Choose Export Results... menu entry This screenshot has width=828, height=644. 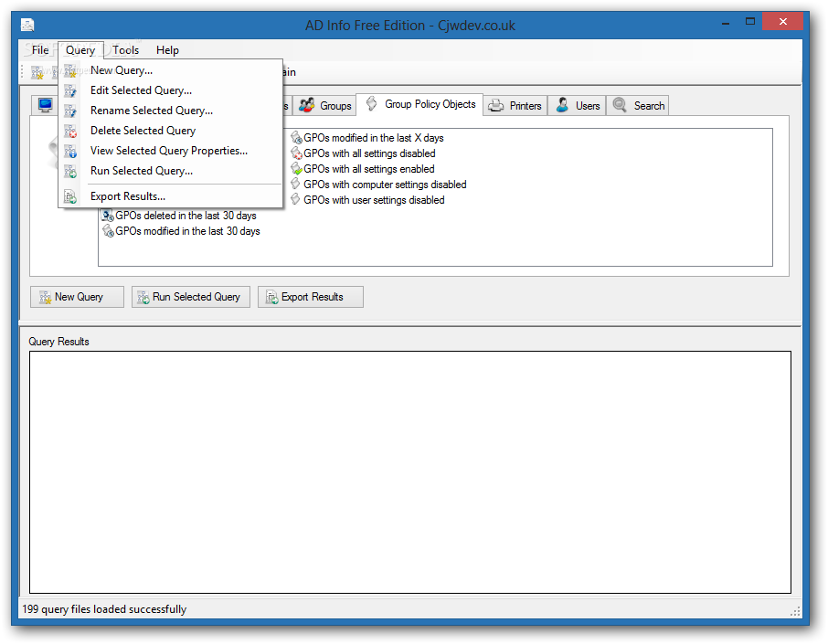[x=171, y=197]
